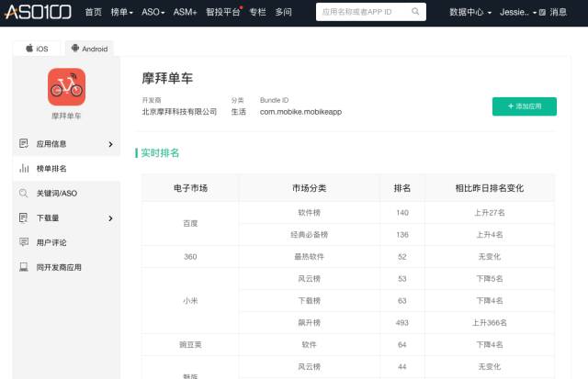Expand the 应用信息 chevron
The height and width of the screenshot is (379, 588).
110,144
